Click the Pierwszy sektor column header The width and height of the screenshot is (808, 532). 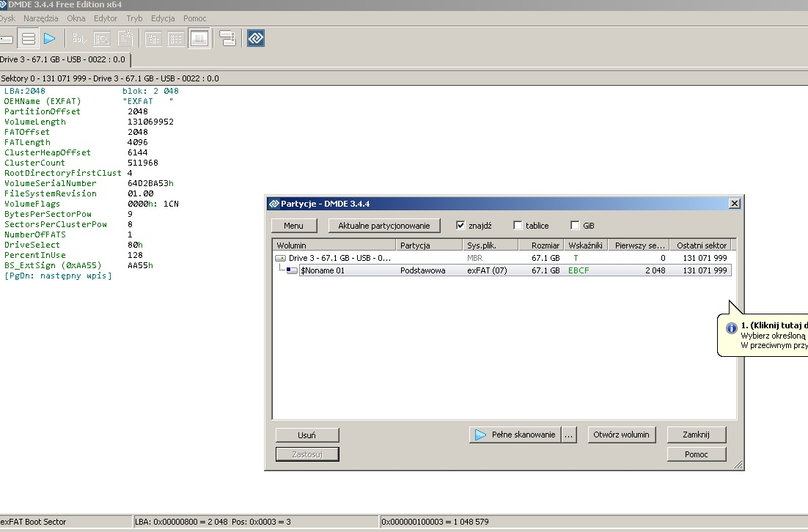point(639,245)
